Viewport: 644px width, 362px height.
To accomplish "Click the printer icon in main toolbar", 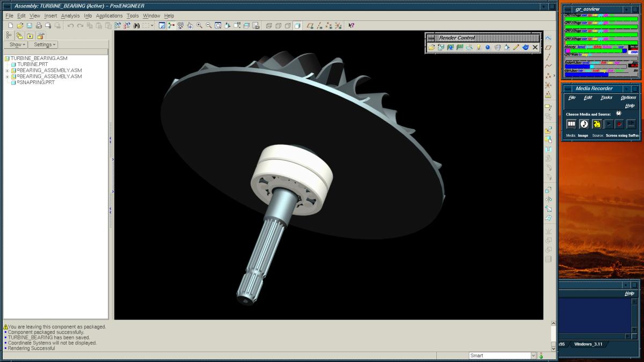I will pos(39,25).
